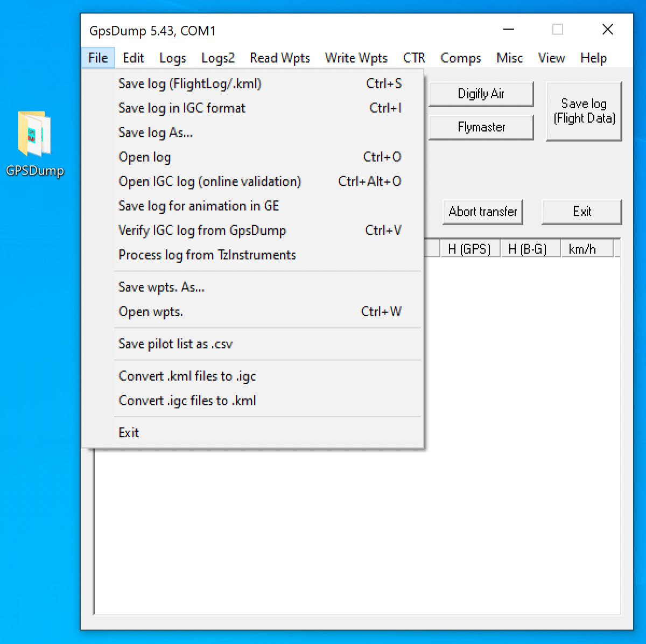Open the Logs2 menu
The width and height of the screenshot is (646, 644).
pyautogui.click(x=217, y=58)
